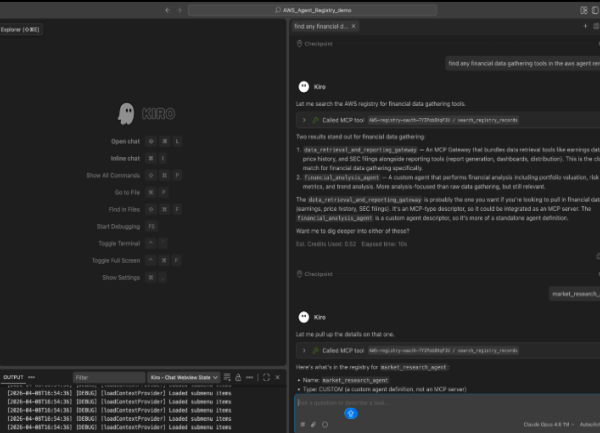Viewport: 600px width, 433px height.
Task: Close the output panel
Action: (277, 377)
